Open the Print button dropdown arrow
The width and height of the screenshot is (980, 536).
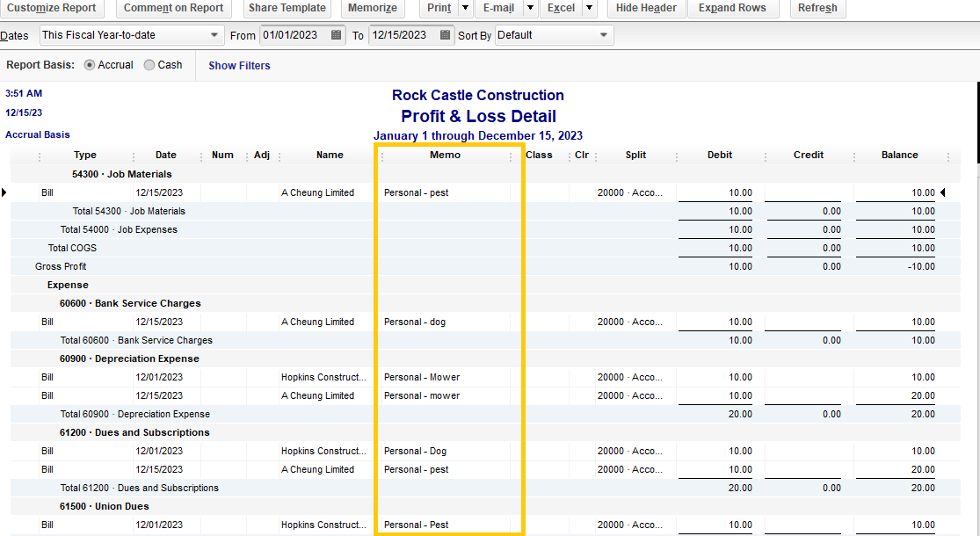pos(466,8)
